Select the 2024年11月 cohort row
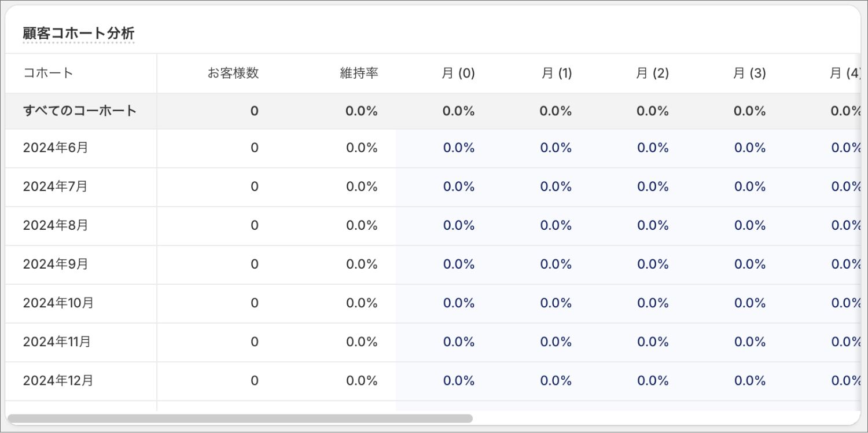868x433 pixels. click(57, 342)
